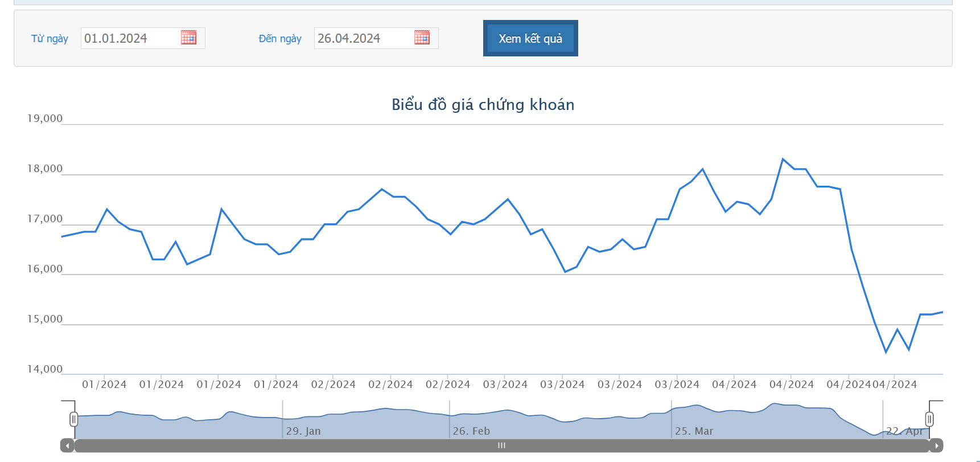Select the "25. Mar" marker in the navigator
Viewport: 980px width, 462px height.
coord(694,431)
